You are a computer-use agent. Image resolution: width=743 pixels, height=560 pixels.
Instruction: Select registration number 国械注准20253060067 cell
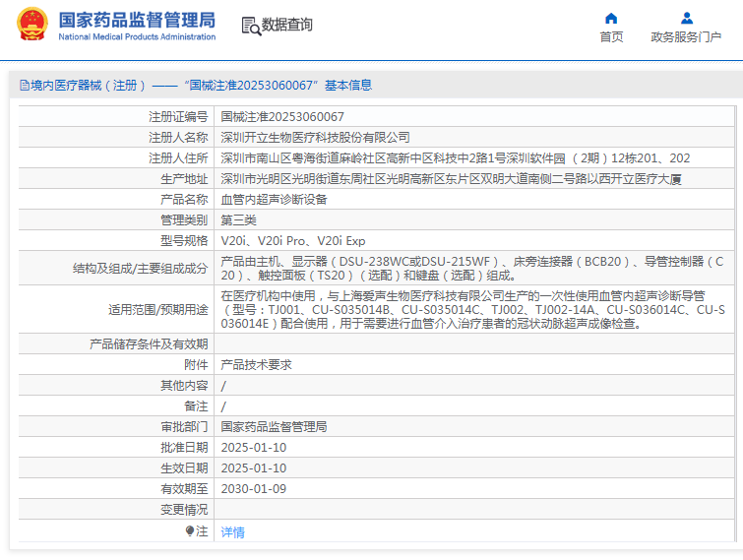(x=282, y=116)
